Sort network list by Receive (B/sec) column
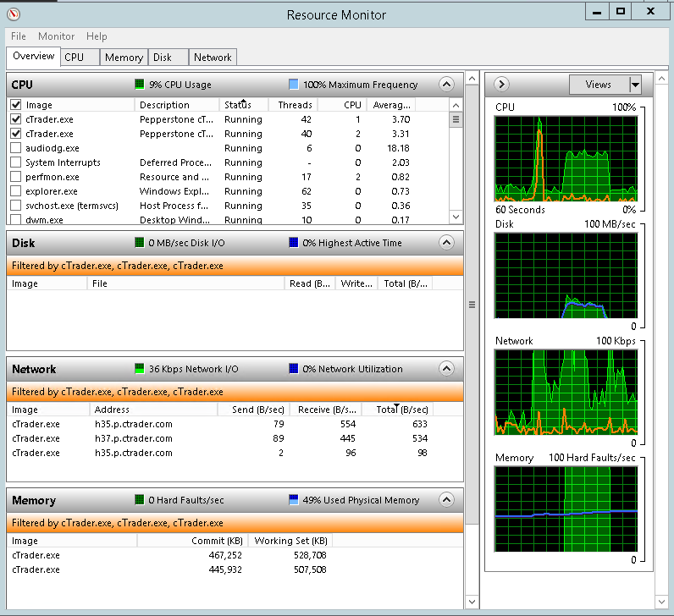Screen dimensions: 674x616 click(326, 410)
